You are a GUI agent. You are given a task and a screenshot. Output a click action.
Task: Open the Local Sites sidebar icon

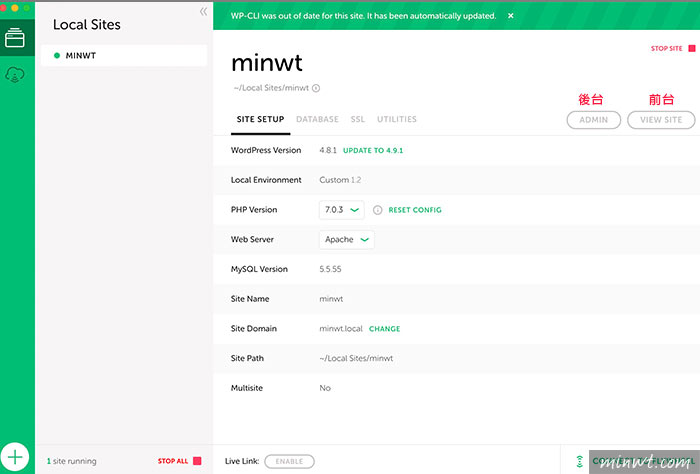(15, 37)
